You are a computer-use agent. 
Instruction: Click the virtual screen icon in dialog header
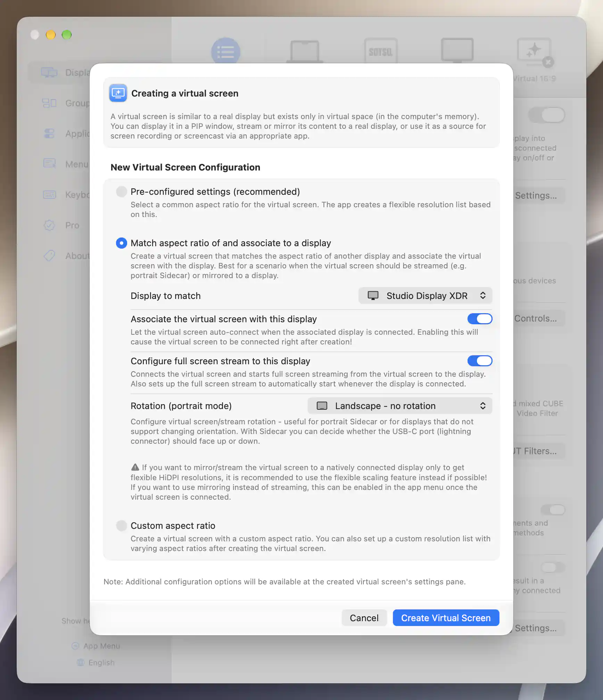118,93
